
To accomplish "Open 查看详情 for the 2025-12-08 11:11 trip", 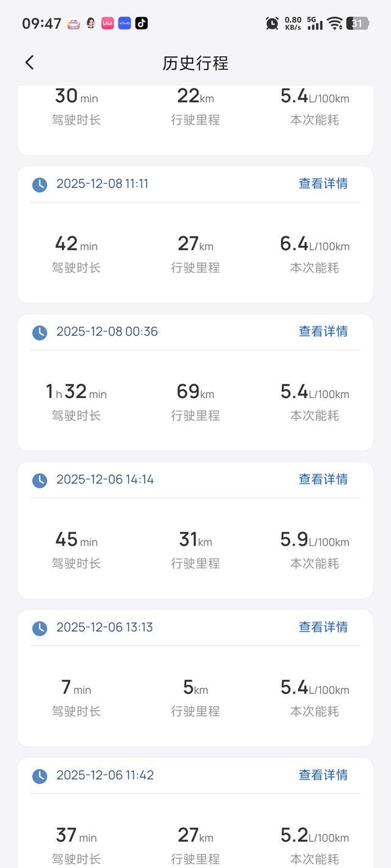I will (x=323, y=184).
